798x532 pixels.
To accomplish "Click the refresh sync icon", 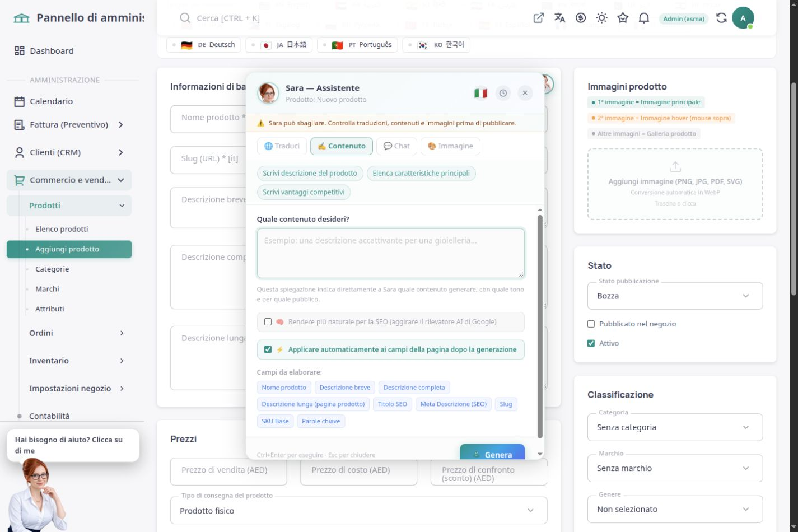I will pos(721,18).
